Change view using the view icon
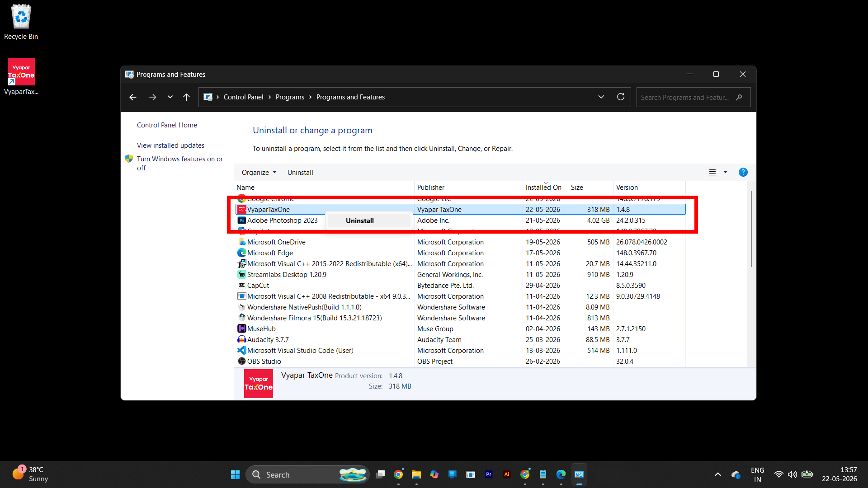Screen dimensions: 868x488 coord(712,173)
